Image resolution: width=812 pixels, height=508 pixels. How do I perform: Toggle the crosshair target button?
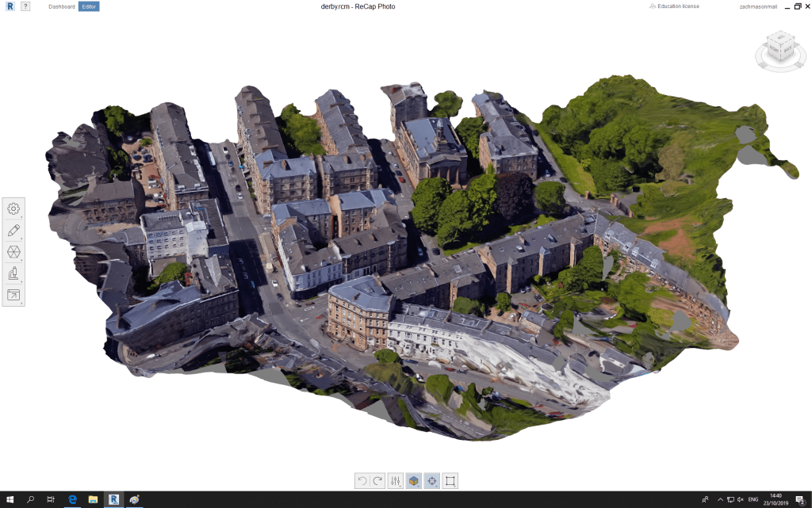coord(431,480)
